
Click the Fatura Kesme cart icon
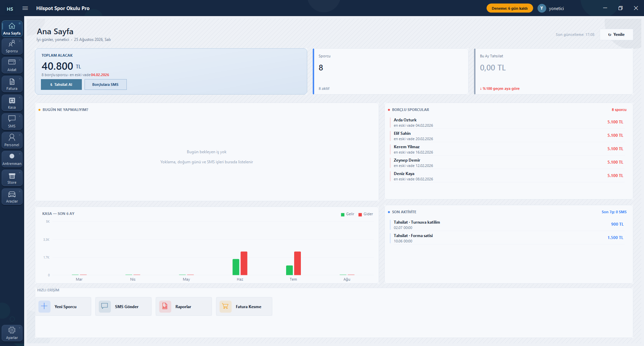(x=225, y=306)
